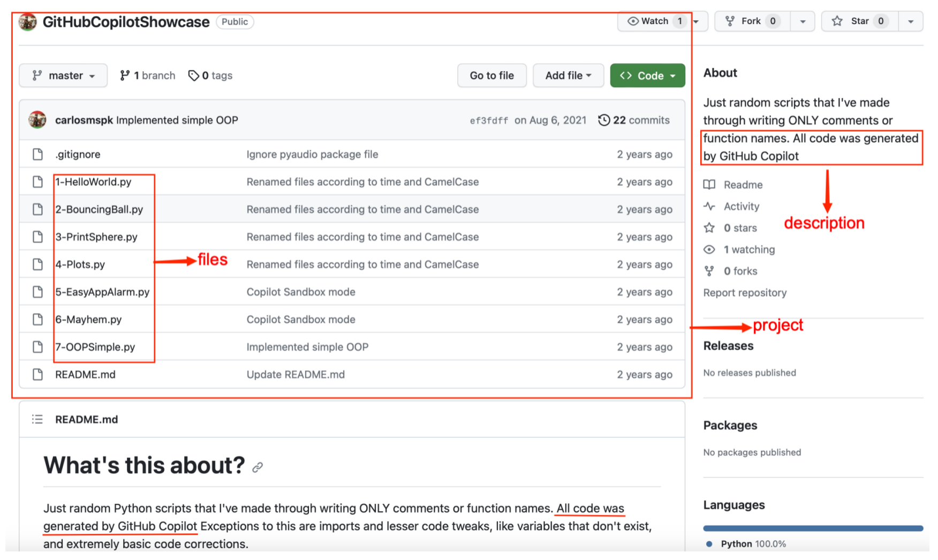
Task: Click the Readme link in About
Action: [743, 185]
